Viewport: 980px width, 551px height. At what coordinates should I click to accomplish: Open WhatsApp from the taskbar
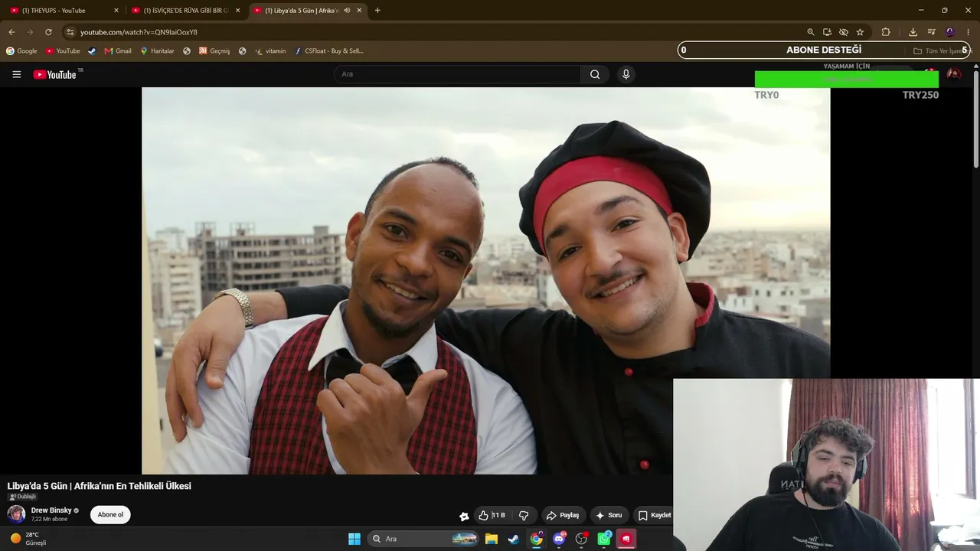[x=604, y=539]
